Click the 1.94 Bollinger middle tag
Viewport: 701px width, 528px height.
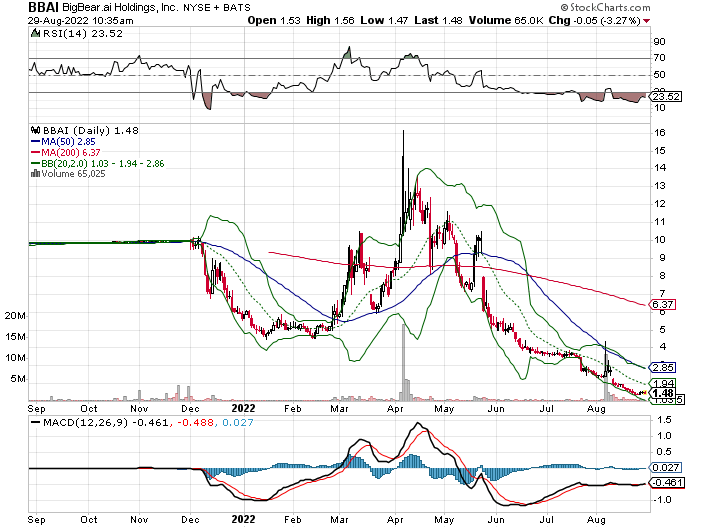pos(663,383)
